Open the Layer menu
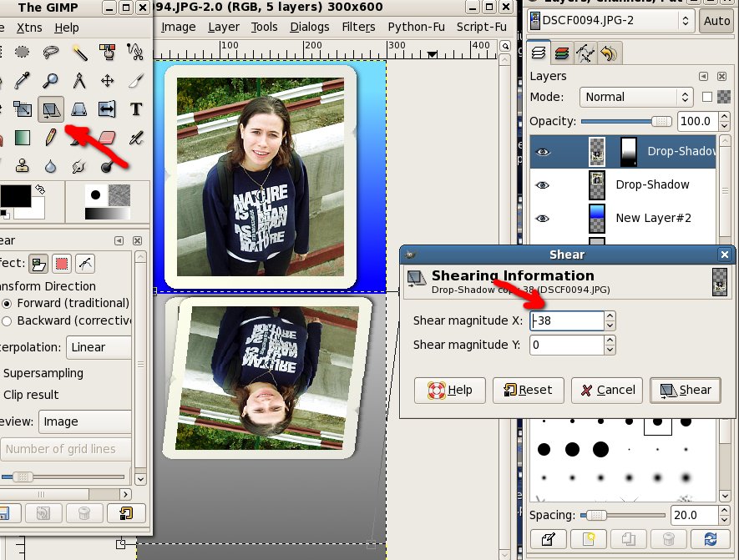 (224, 28)
